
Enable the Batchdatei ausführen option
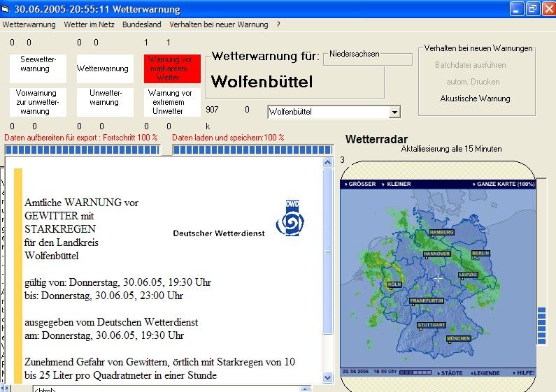(470, 65)
